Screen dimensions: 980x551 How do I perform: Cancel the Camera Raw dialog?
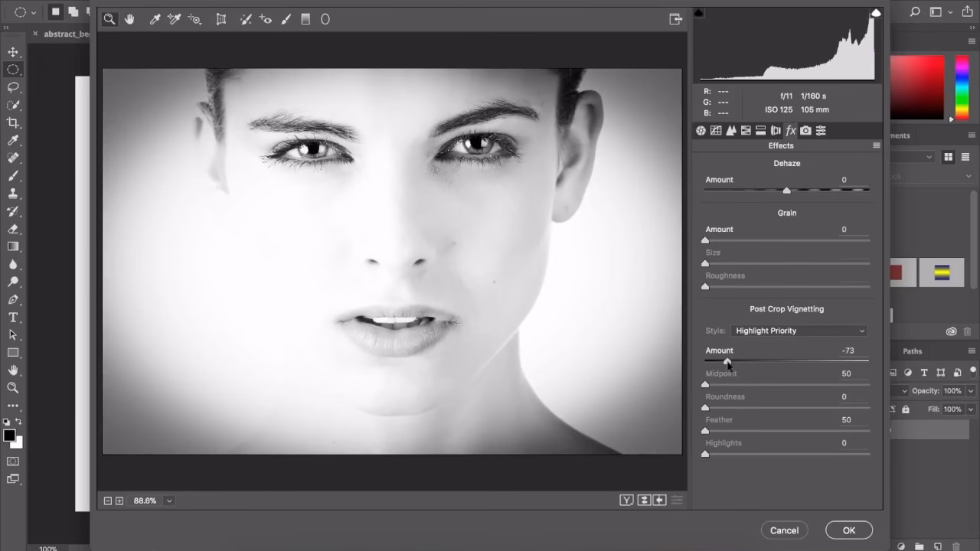[x=784, y=530]
